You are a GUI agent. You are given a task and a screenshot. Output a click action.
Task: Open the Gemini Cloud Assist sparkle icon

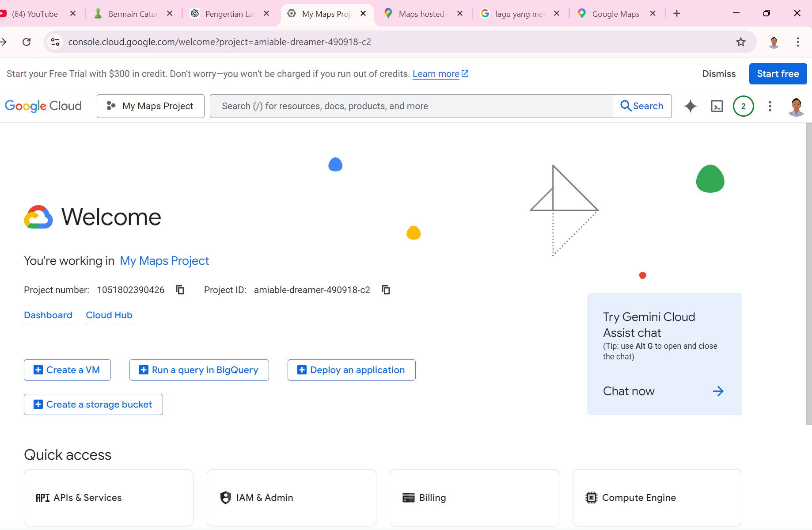(690, 106)
